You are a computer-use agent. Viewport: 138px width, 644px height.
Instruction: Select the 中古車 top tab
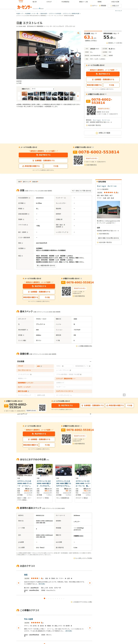point(21,2)
